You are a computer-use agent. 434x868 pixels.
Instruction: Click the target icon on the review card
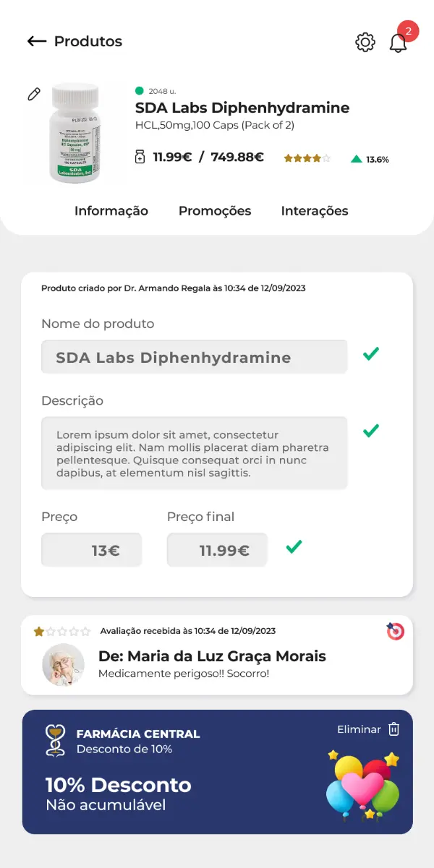(395, 632)
